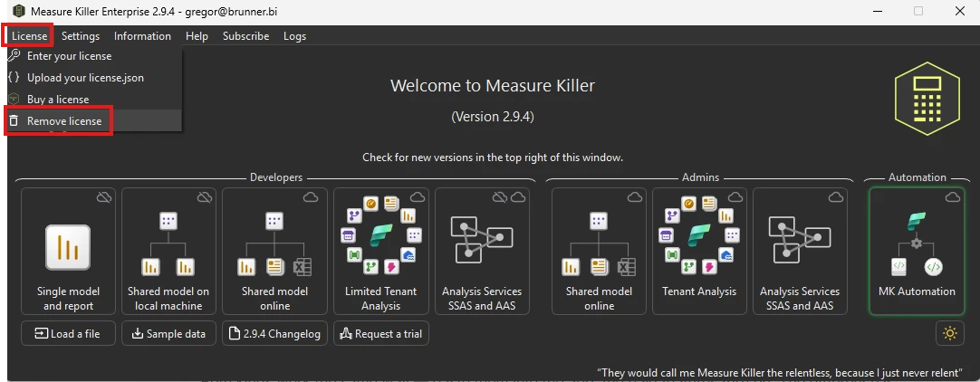Click cloud icon on Tenant Analysis tile
This screenshot has width=980, height=382.
tap(735, 198)
